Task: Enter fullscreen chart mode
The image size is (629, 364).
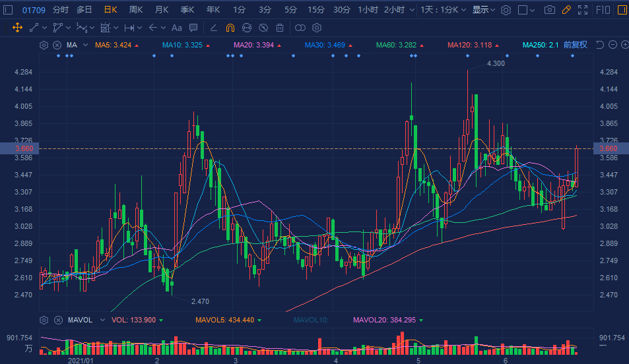Action: pos(583,10)
